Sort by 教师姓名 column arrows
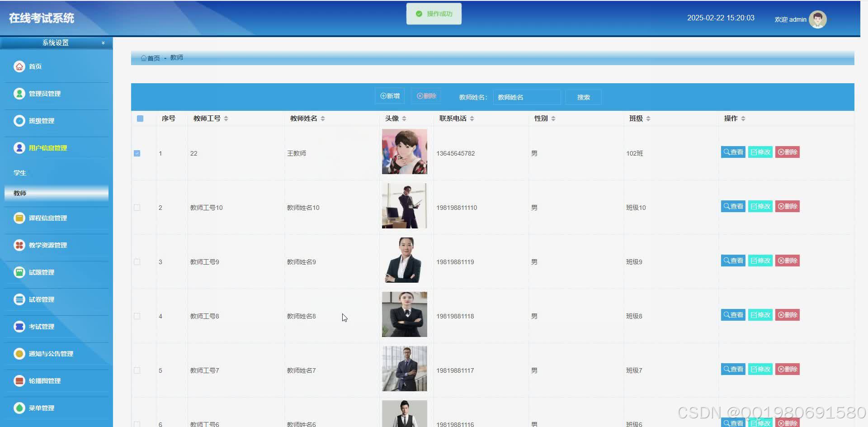The height and width of the screenshot is (427, 868). pyautogui.click(x=323, y=119)
